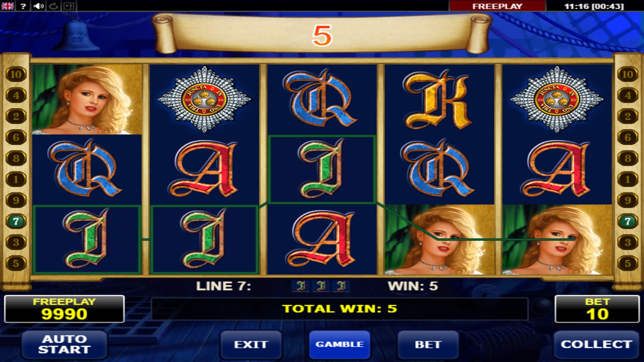The image size is (644, 362).
Task: Select payline 5 on right column
Action: point(628,263)
